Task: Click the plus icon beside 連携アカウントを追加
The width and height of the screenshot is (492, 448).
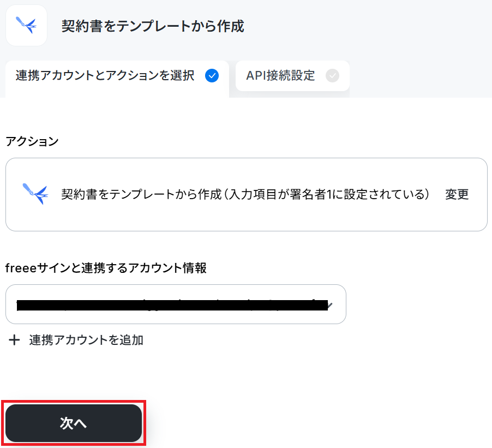Action: pyautogui.click(x=14, y=340)
